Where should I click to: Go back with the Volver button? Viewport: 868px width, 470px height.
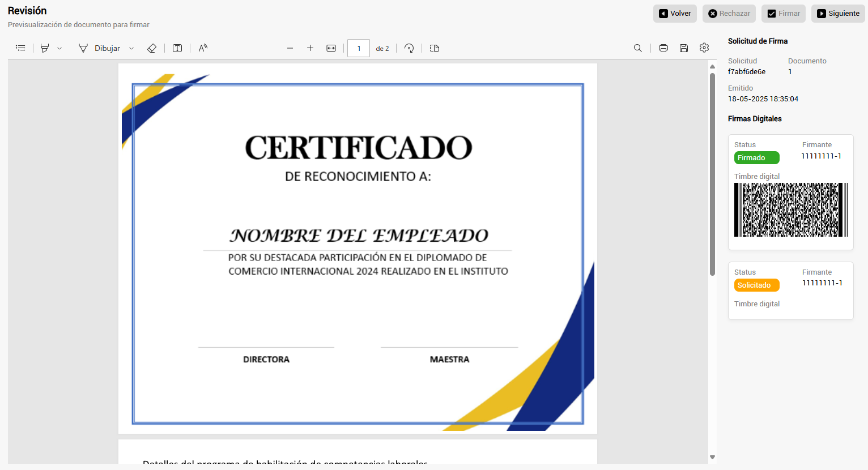point(675,14)
